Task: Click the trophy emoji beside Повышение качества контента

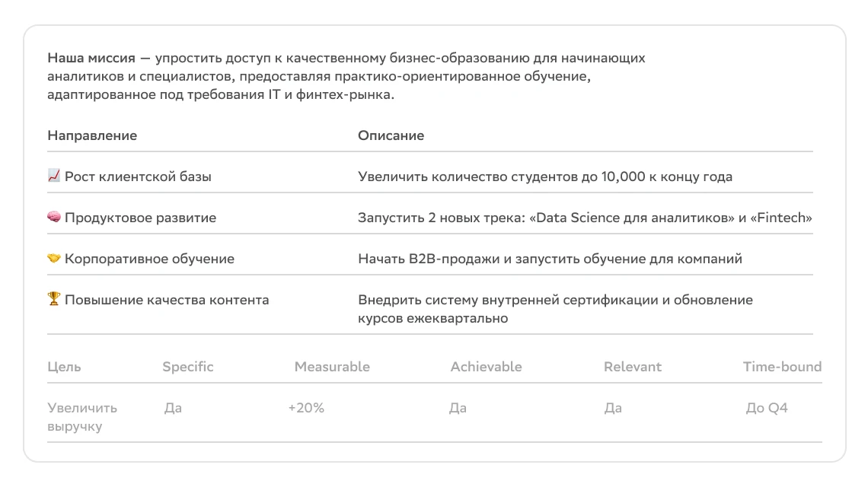Action: (54, 300)
